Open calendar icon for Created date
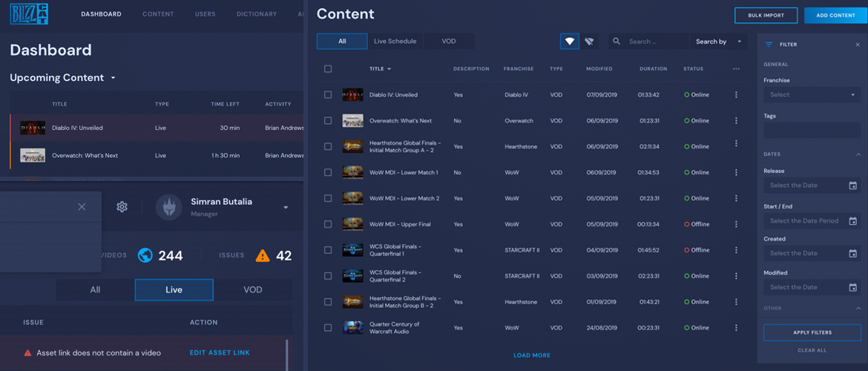This screenshot has height=371, width=868. tap(852, 254)
